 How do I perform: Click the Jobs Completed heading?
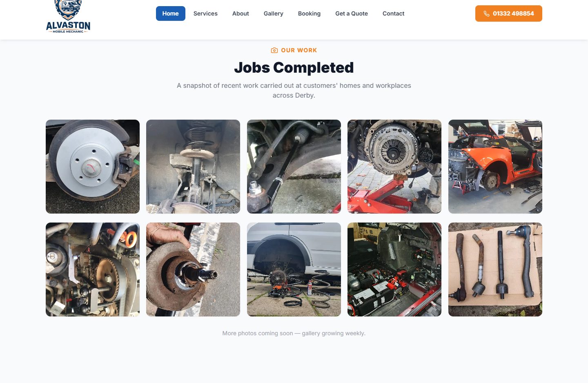tap(294, 67)
